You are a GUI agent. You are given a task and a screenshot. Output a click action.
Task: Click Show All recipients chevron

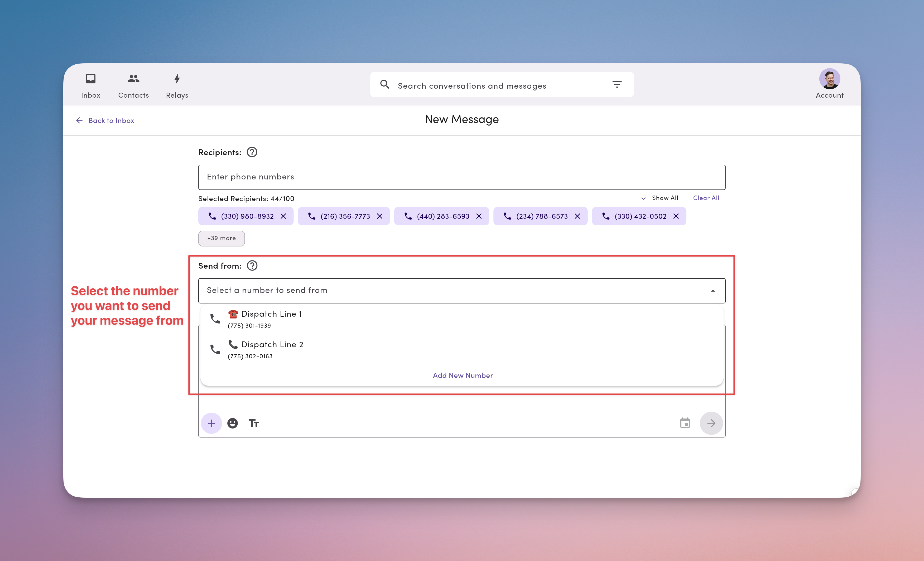(x=643, y=198)
